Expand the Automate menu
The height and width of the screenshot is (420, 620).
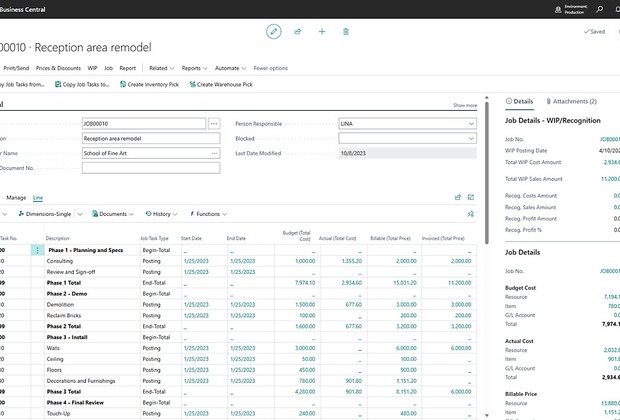point(230,68)
